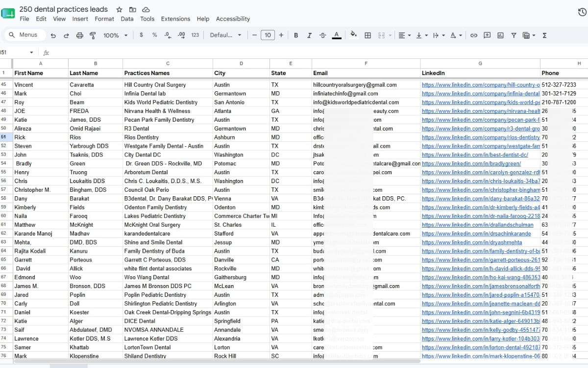The height and width of the screenshot is (368, 588).
Task: Select cell infiniatechinfo@gmail.com
Action: point(366,93)
